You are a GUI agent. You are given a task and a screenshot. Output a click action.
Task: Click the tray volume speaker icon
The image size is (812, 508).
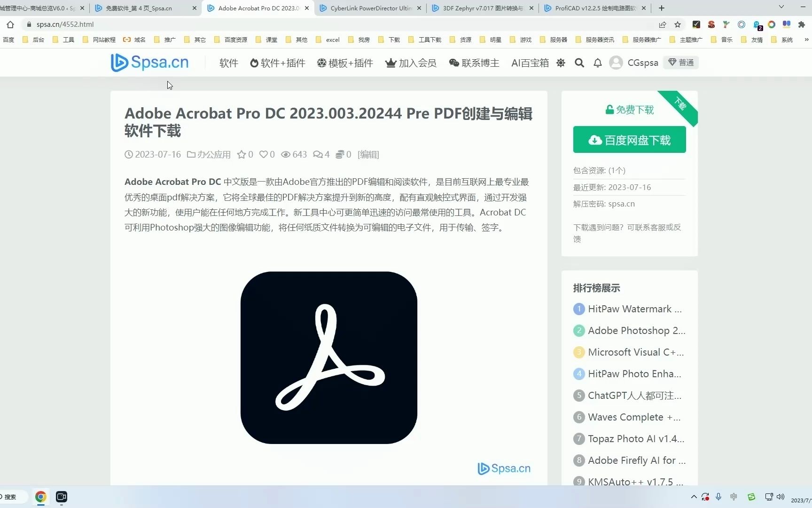coord(781,497)
